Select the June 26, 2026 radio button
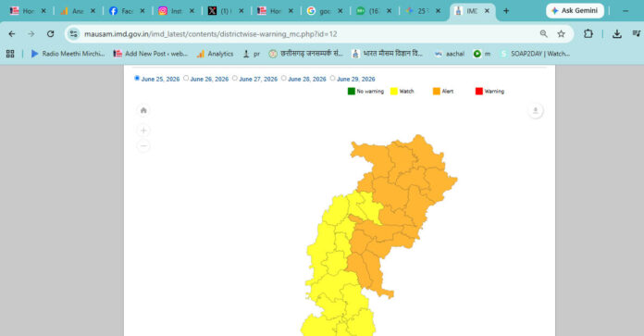Image resolution: width=644 pixels, height=336 pixels. click(186, 78)
